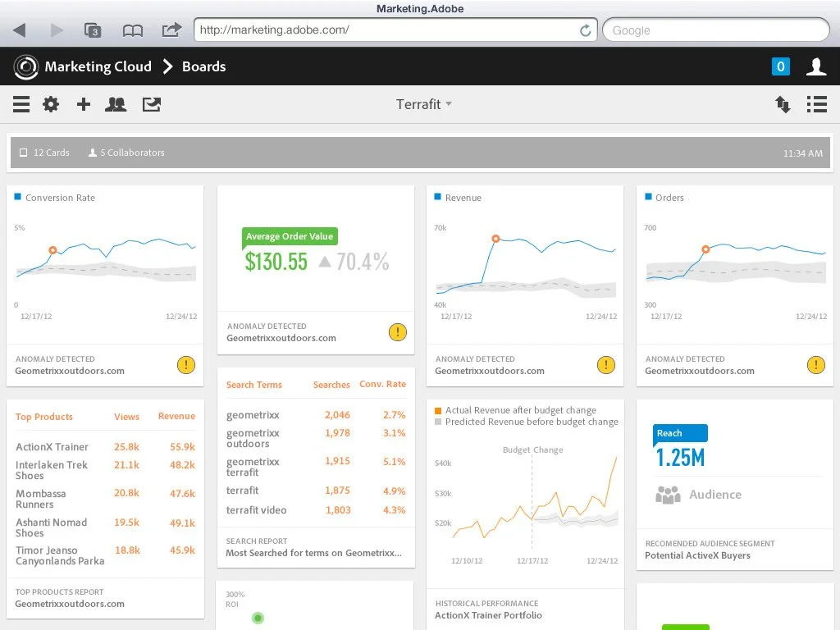Click the Budget Change marker label
This screenshot has width=840, height=630.
pyautogui.click(x=532, y=450)
